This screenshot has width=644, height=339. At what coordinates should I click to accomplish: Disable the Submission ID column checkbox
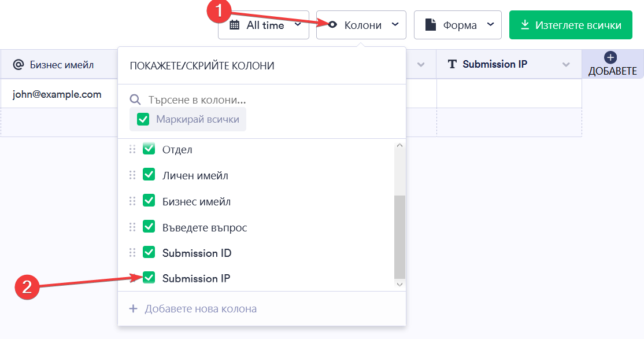(149, 252)
